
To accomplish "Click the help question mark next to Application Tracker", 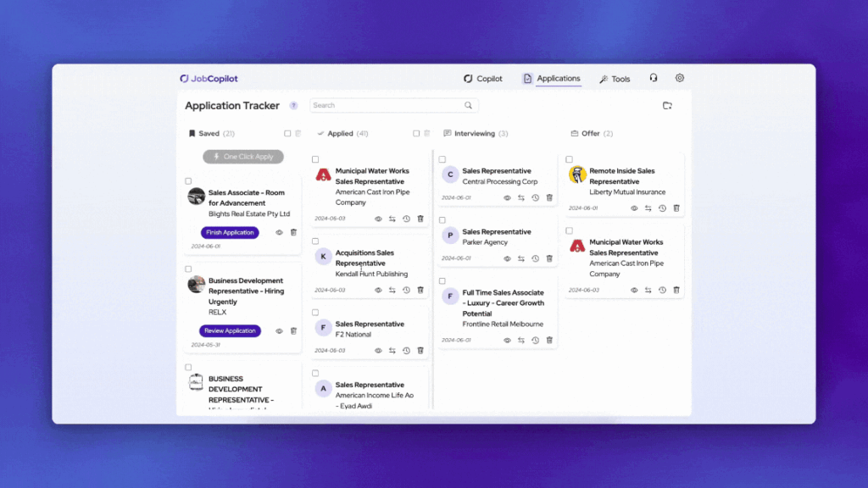I will point(293,106).
